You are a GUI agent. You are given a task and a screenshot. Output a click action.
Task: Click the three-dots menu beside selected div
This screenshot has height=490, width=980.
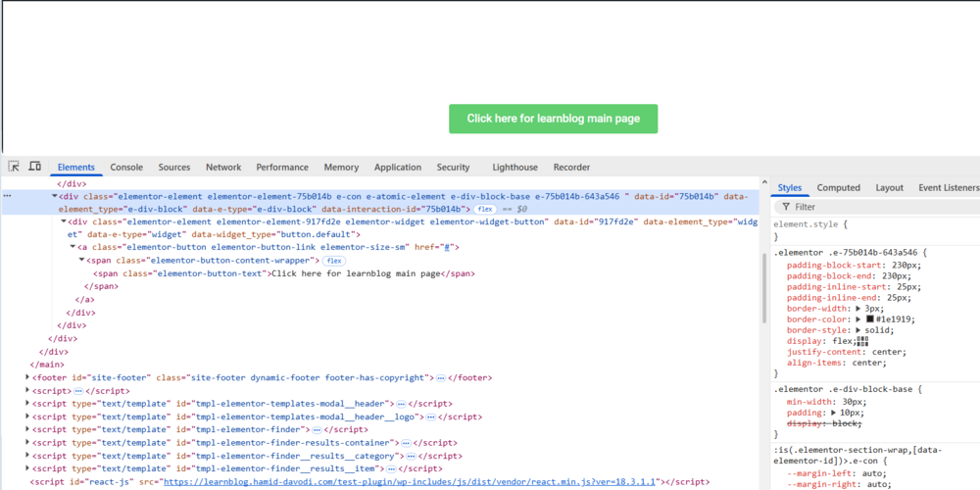8,196
